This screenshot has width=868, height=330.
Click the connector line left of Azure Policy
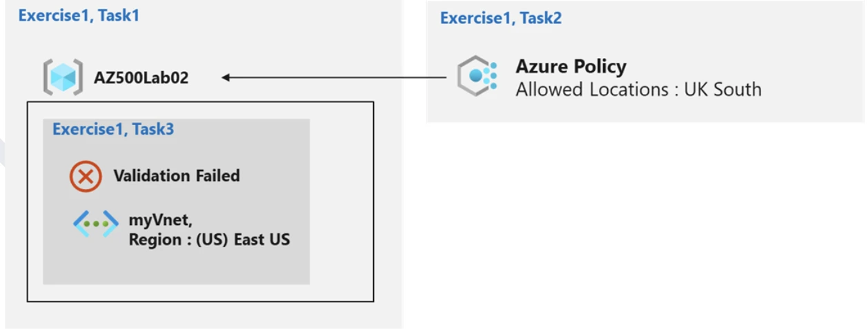coord(345,77)
